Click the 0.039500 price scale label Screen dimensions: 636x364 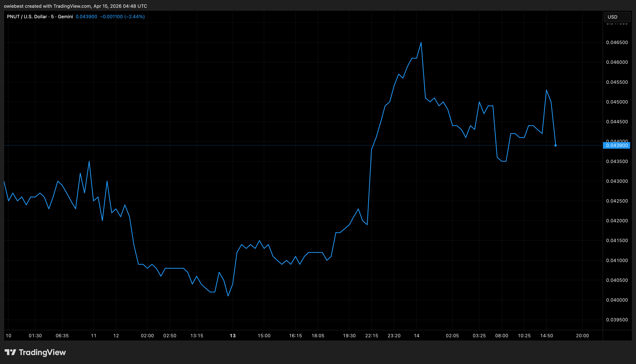point(617,319)
